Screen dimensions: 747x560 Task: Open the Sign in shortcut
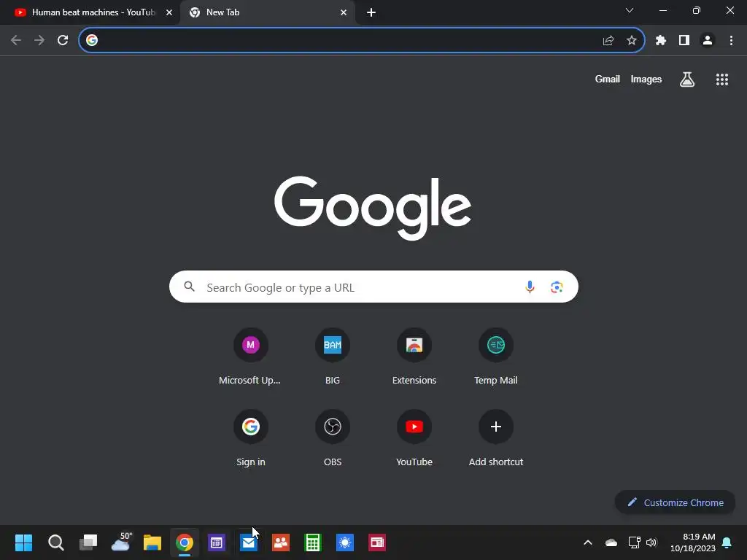coord(251,438)
